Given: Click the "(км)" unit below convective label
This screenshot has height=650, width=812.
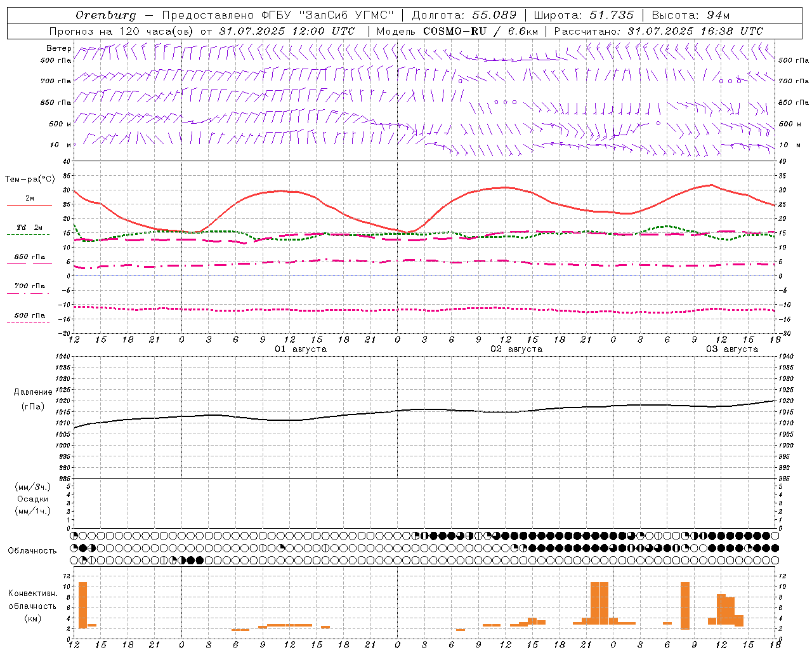Looking at the screenshot, I should click(33, 618).
